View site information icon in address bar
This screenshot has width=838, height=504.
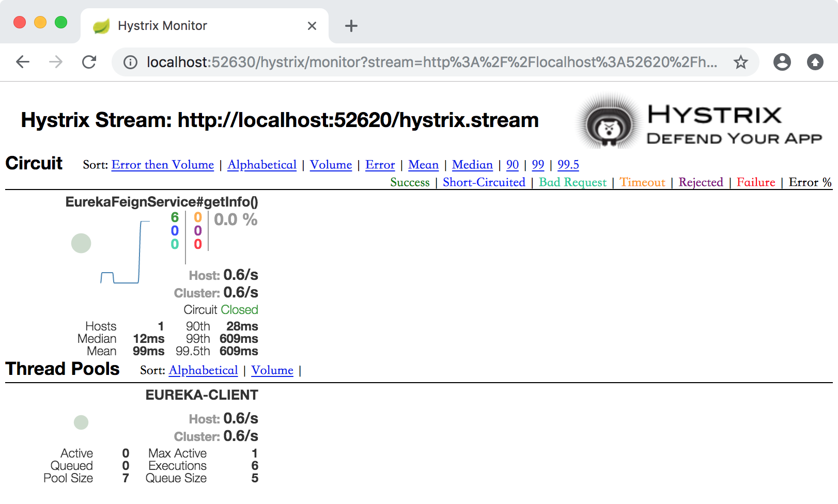[x=130, y=62]
